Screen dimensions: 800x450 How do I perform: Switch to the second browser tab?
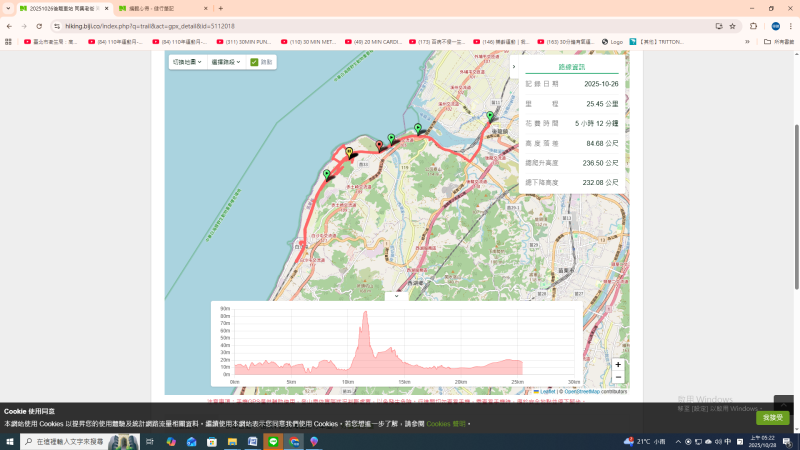click(160, 8)
